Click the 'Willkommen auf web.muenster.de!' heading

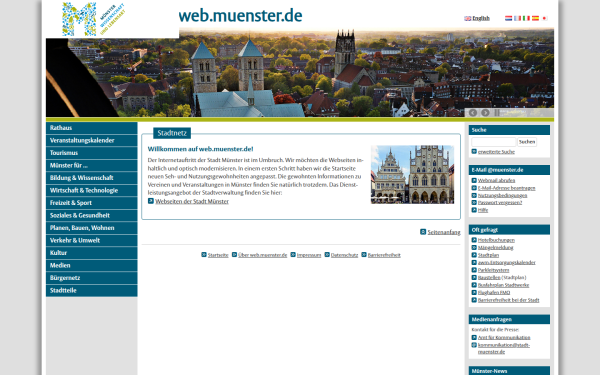tap(201, 149)
